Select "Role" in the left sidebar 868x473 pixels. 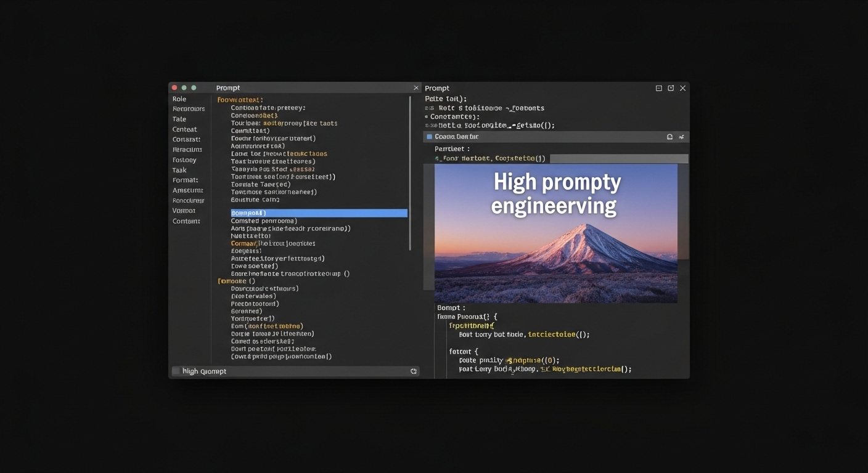(x=179, y=99)
